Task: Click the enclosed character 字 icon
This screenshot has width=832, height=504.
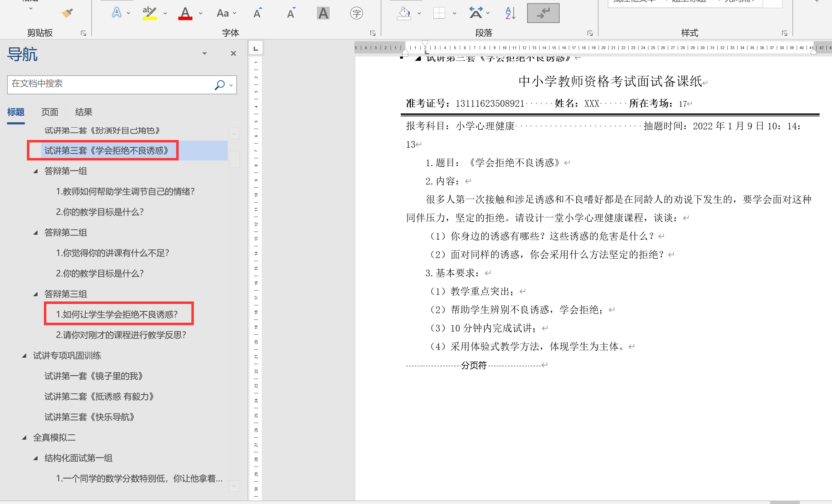Action: 356,13
